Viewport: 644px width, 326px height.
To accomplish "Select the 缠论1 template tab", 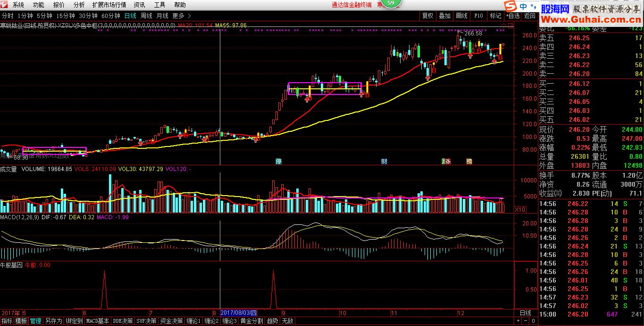I will (193, 321).
